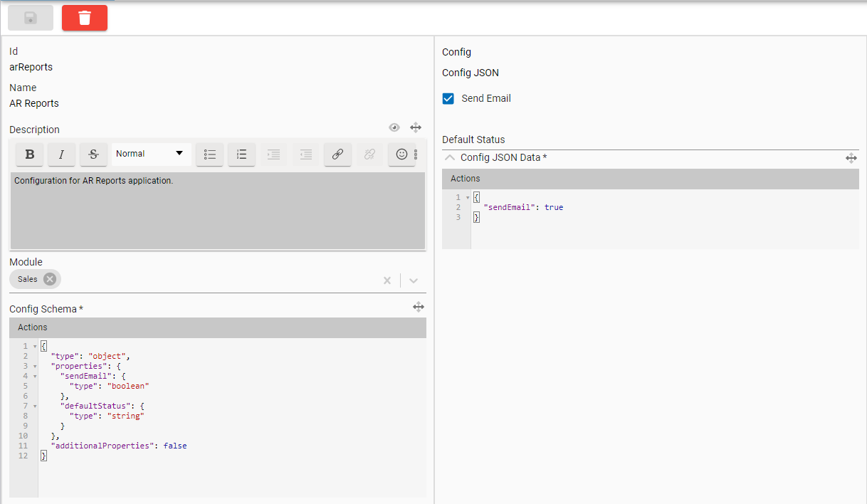Insert an unordered bullet list
This screenshot has height=504, width=867.
[210, 154]
